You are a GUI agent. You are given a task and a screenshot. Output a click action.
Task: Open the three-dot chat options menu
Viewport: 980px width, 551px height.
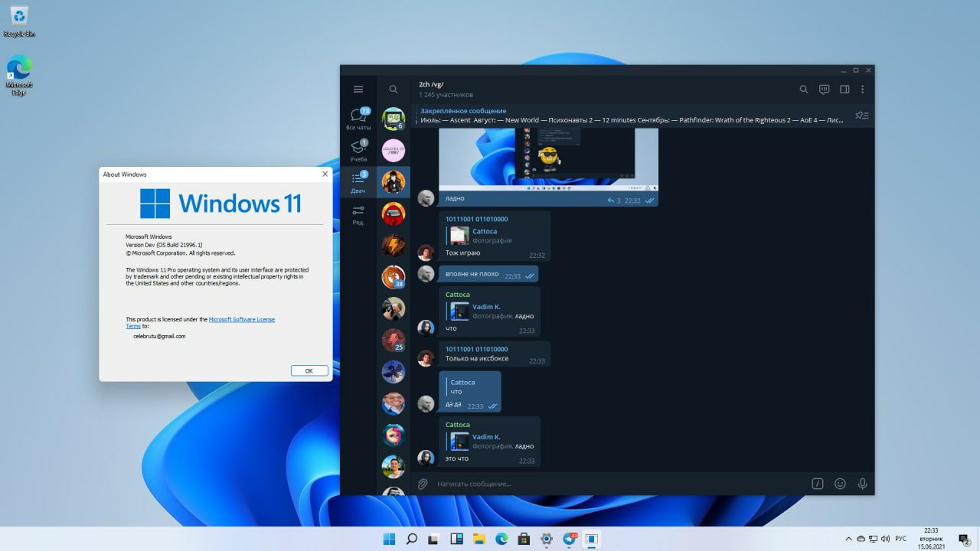point(863,90)
